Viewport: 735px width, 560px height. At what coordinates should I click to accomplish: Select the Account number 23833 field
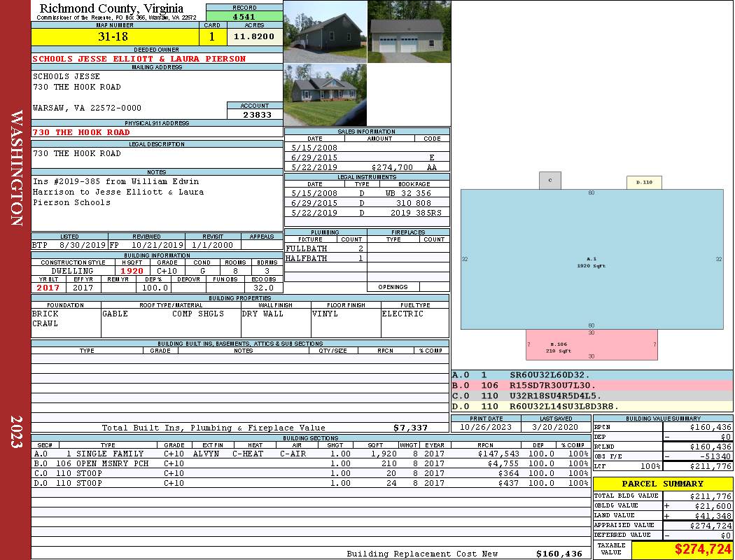255,114
